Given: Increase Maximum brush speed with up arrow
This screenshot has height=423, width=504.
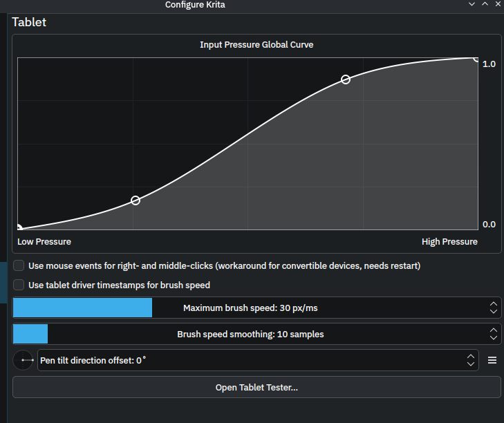Looking at the screenshot, I should tap(494, 303).
